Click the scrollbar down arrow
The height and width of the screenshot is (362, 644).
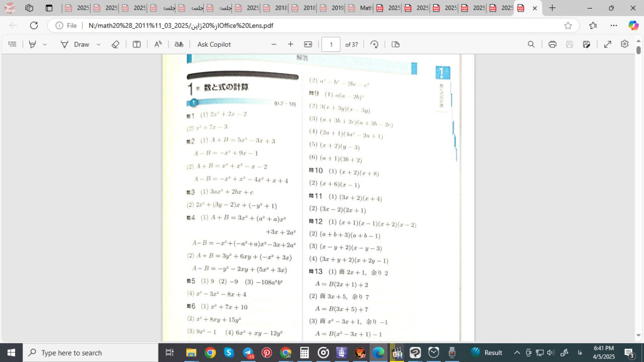pyautogui.click(x=638, y=336)
